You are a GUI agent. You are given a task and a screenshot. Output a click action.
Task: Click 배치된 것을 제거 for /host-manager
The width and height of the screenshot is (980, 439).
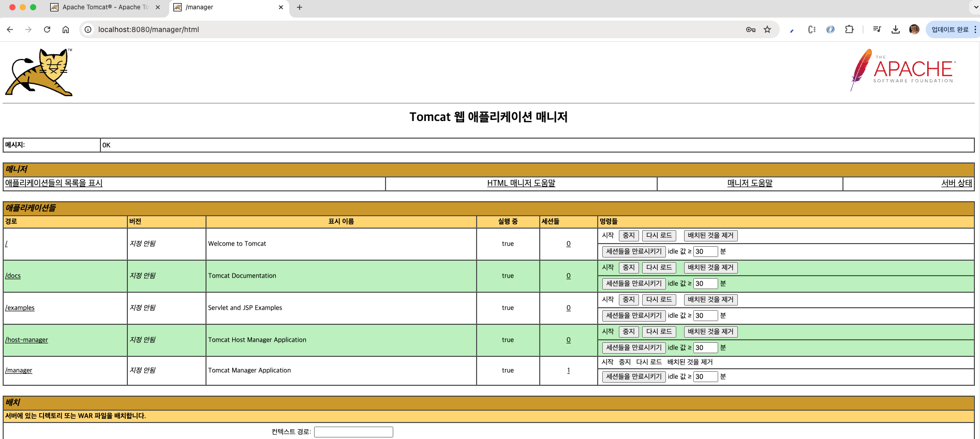710,332
